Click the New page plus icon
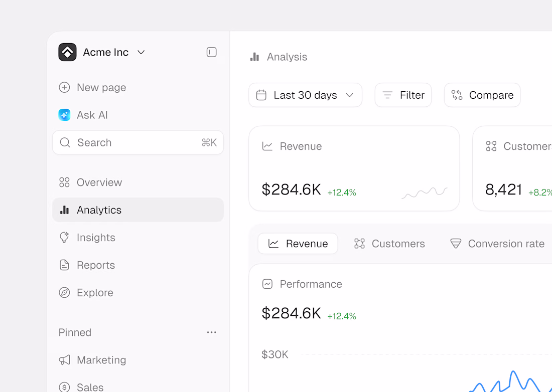This screenshot has height=392, width=552. click(64, 87)
